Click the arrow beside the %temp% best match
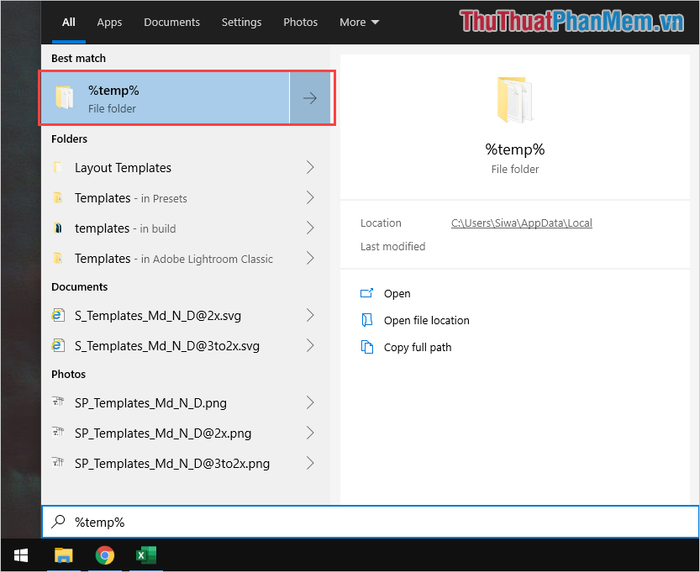Screen dimensions: 700x572 pyautogui.click(x=310, y=98)
